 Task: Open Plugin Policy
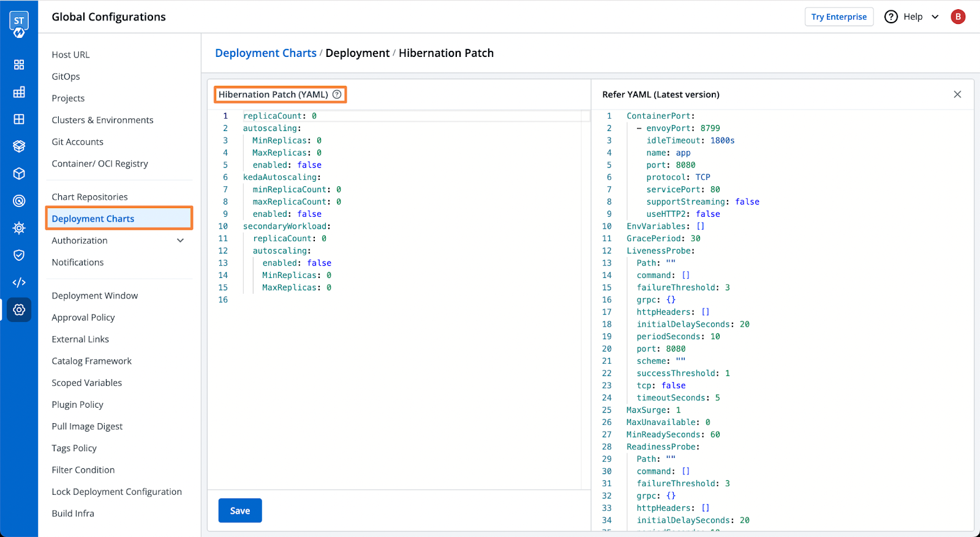[x=77, y=405]
